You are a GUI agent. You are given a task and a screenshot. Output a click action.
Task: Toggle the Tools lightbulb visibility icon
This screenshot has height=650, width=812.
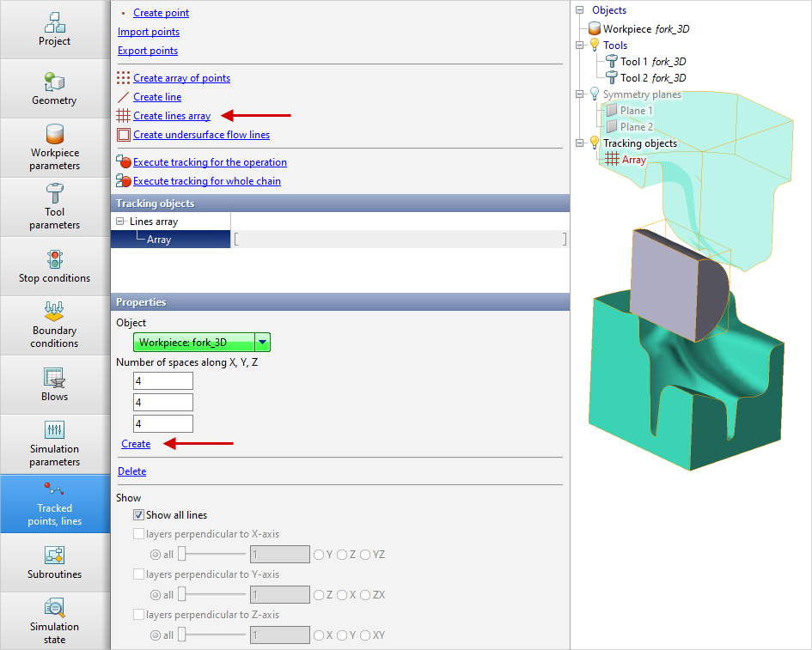[594, 46]
